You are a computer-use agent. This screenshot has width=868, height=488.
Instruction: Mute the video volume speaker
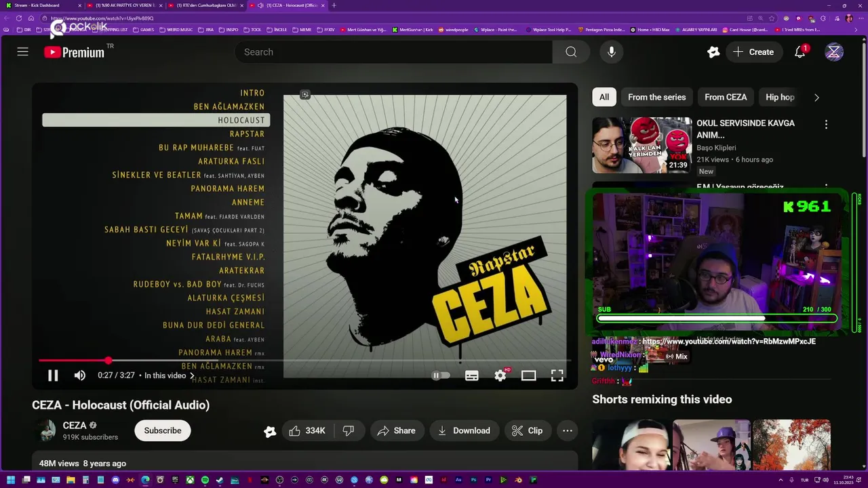click(x=80, y=375)
